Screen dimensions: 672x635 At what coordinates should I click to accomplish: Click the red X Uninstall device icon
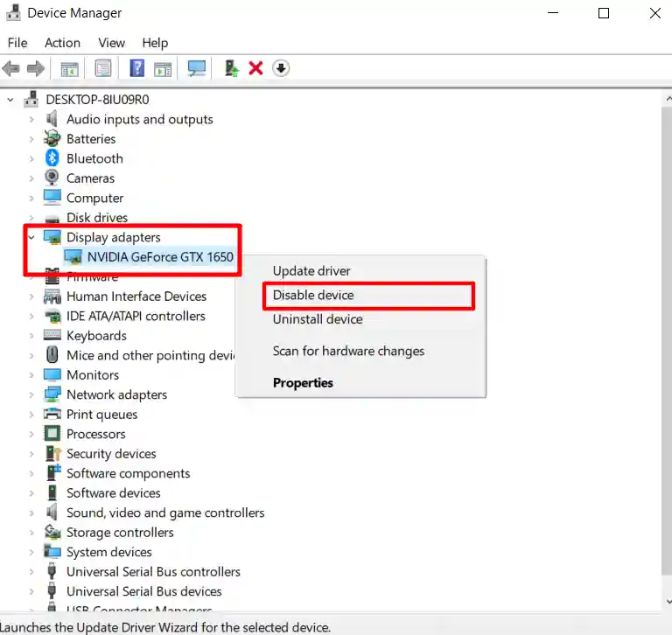tap(255, 68)
